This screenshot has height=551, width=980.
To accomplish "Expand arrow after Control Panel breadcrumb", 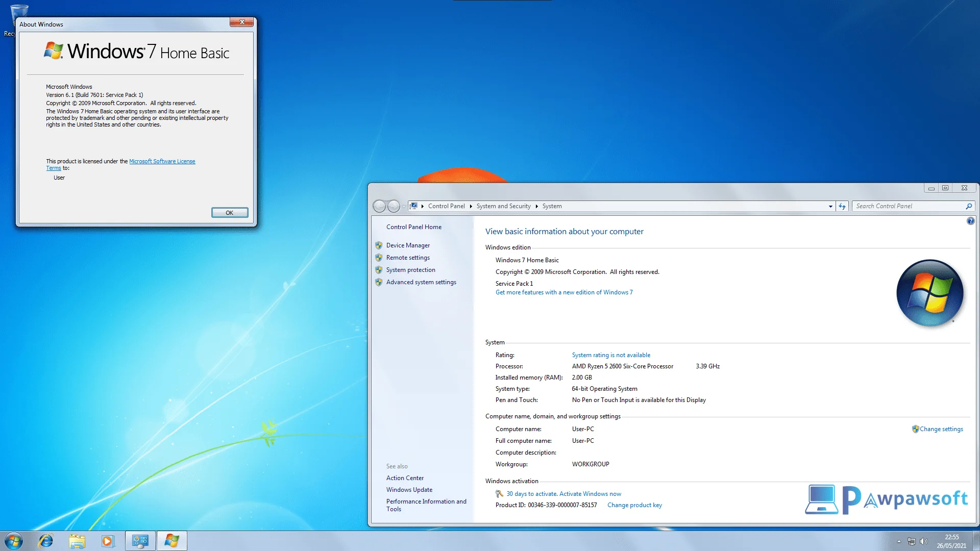I will point(471,206).
